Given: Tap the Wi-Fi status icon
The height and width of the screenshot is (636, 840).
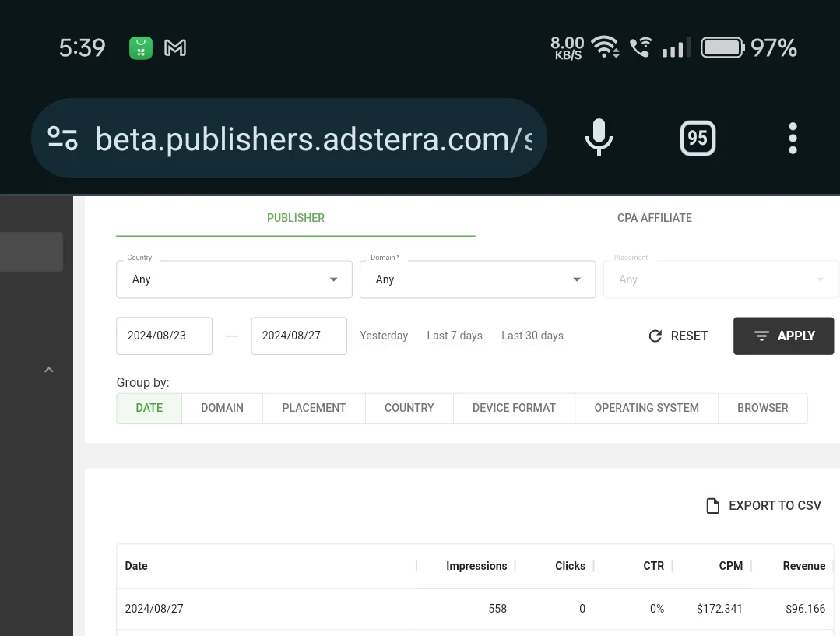Looking at the screenshot, I should tap(605, 47).
